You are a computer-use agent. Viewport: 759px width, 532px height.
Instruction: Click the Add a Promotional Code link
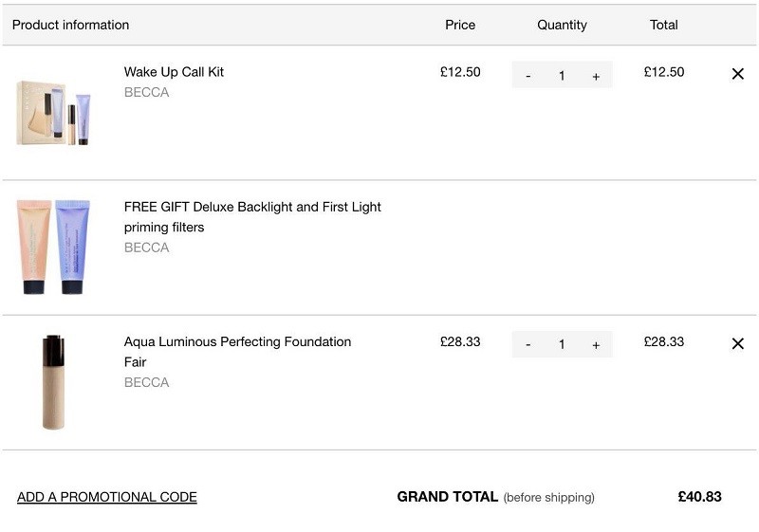107,497
